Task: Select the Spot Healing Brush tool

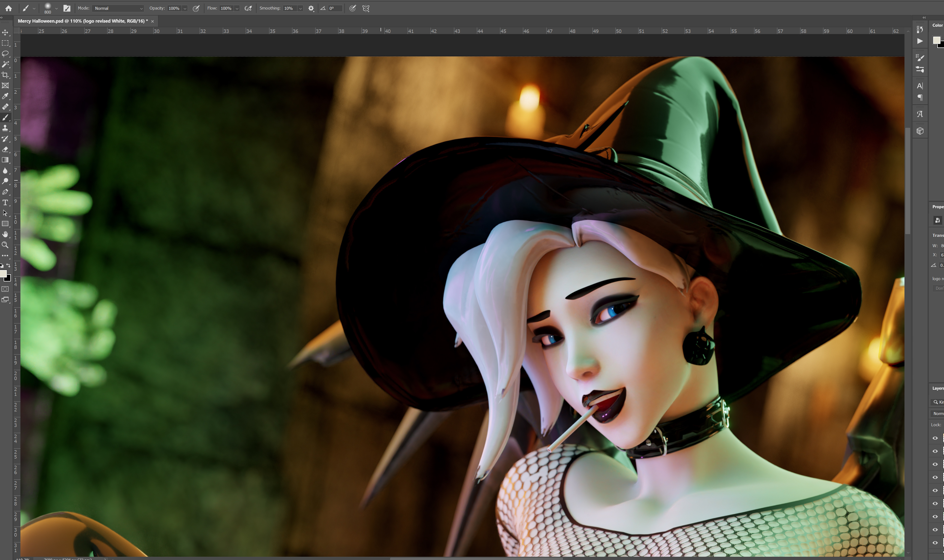Action: [5, 107]
